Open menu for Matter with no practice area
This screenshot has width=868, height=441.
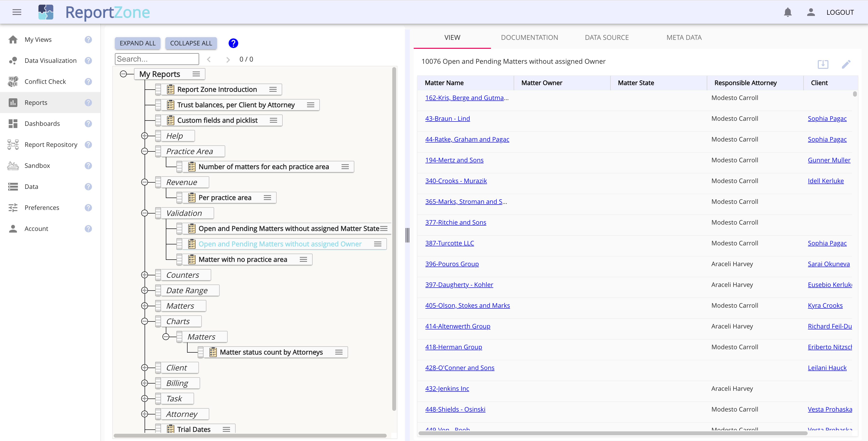[x=303, y=259]
